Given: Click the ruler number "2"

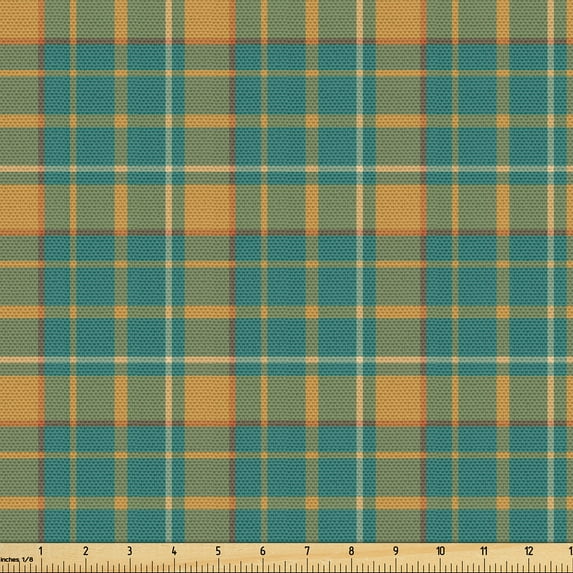Looking at the screenshot, I should (x=86, y=551).
